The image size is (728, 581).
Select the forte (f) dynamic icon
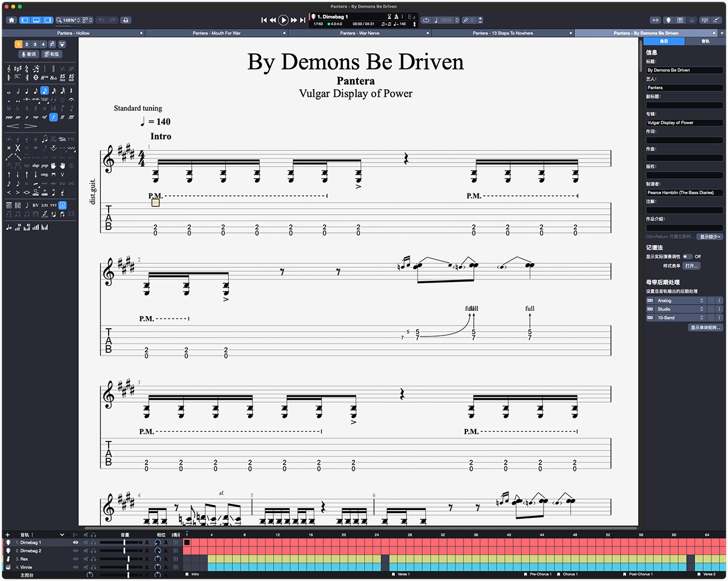coord(53,117)
